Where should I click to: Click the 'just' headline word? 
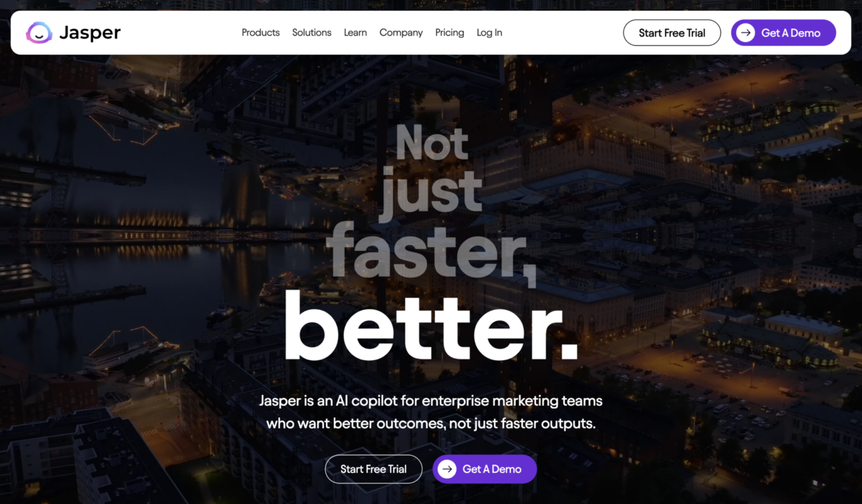pyautogui.click(x=431, y=194)
